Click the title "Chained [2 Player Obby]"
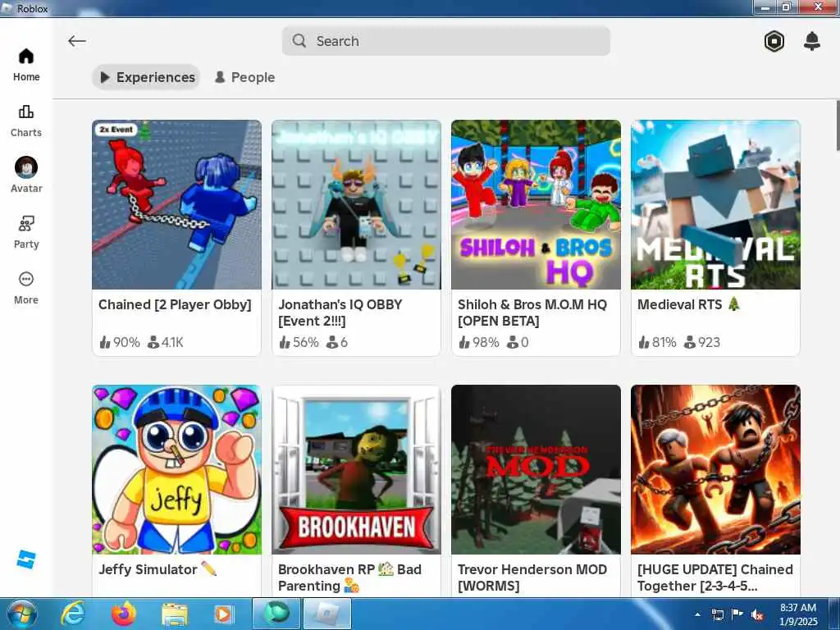This screenshot has height=630, width=840. (x=175, y=304)
